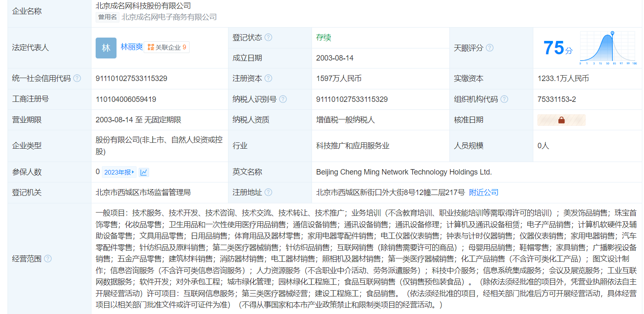Click the help icon next to 经营范围
The width and height of the screenshot is (644, 314).
48,259
